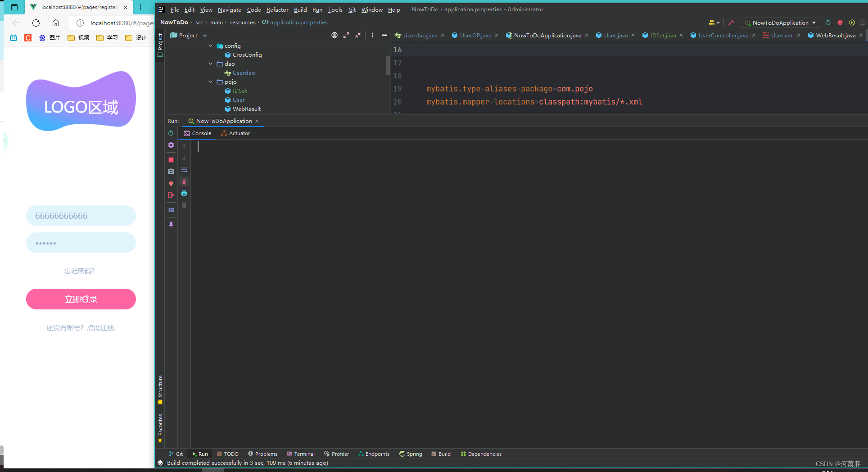Screen dimensions: 868x472
Task: Refresh the browser page
Action: [36, 23]
